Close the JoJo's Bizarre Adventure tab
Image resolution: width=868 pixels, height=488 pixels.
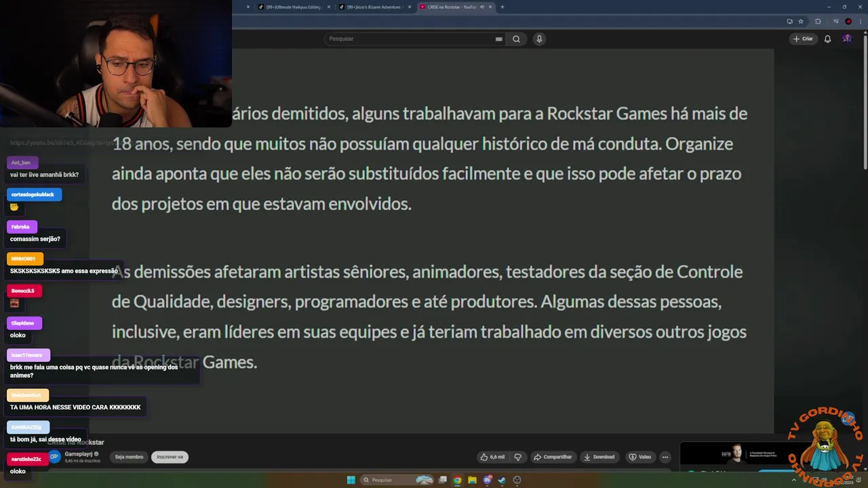pyautogui.click(x=410, y=7)
